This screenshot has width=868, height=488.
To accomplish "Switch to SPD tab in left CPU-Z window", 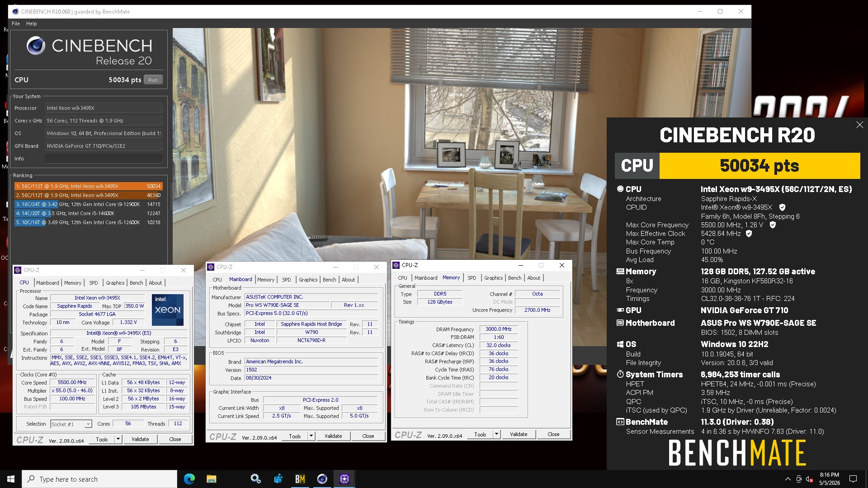I will point(94,283).
